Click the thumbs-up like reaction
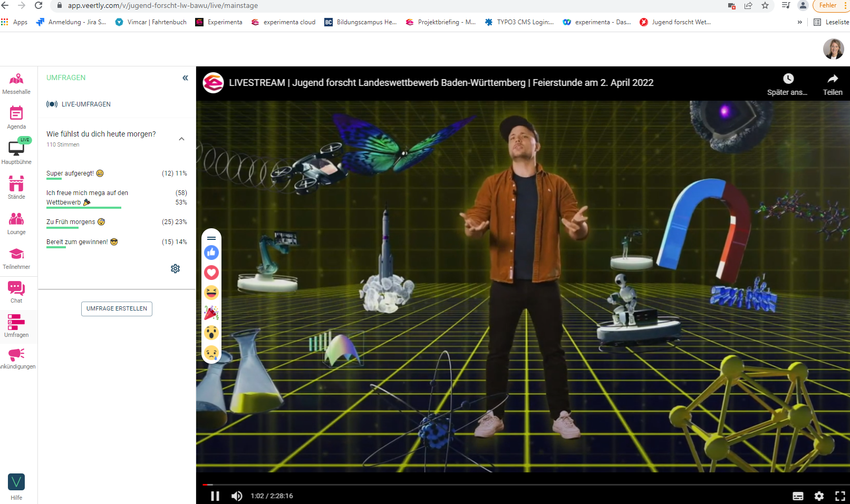This screenshot has width=850, height=504. pyautogui.click(x=211, y=253)
